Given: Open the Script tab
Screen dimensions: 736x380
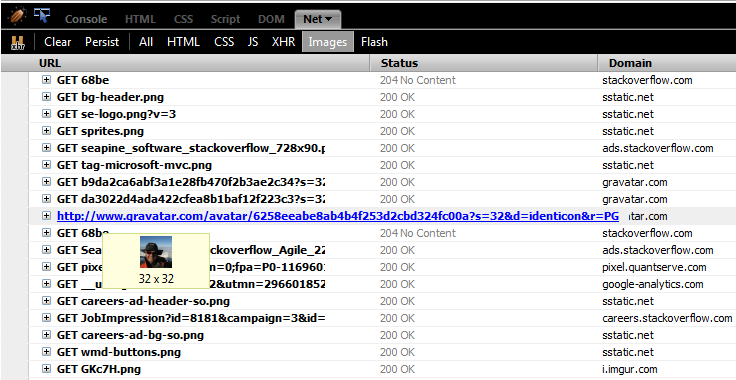Looking at the screenshot, I should 225,19.
